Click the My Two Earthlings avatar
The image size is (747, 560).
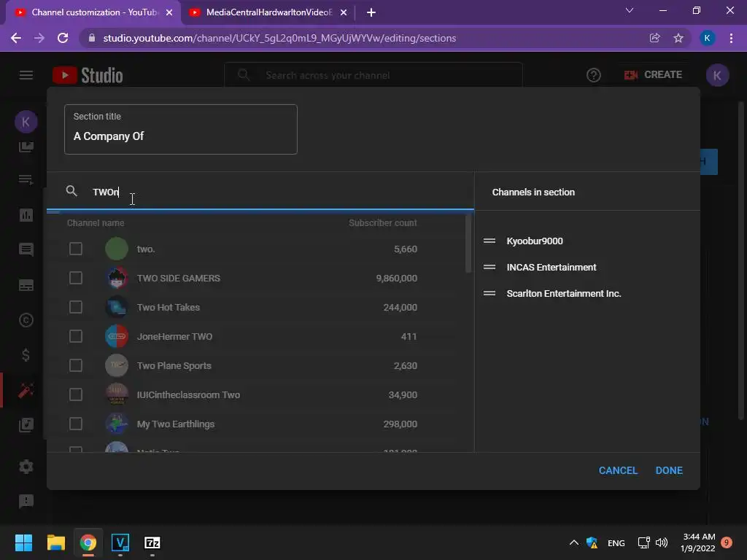[117, 424]
